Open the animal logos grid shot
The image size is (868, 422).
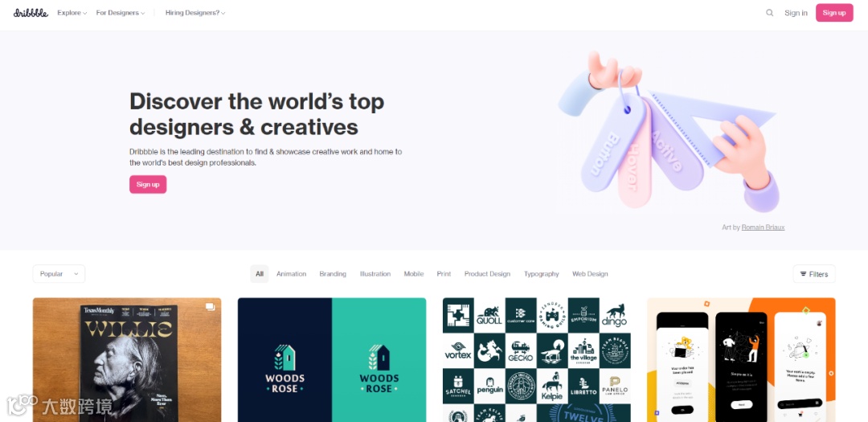click(x=537, y=360)
